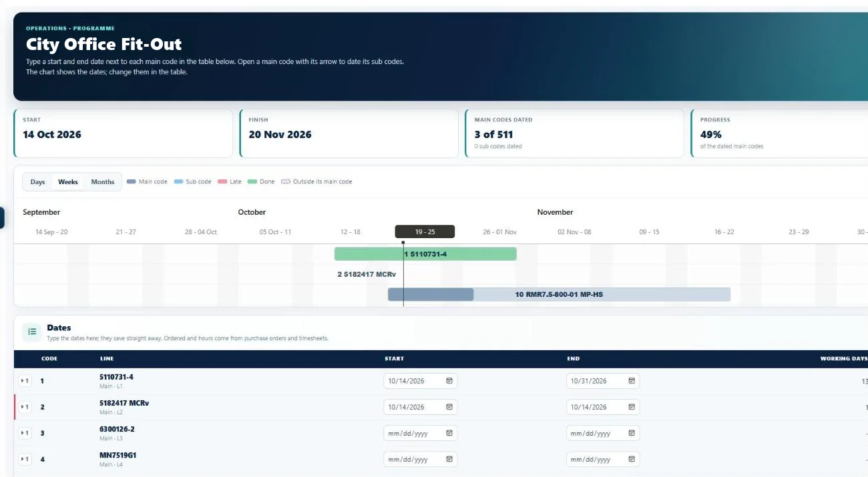868x477 pixels.
Task: Click the 09 - 15 week header
Action: [x=650, y=232]
